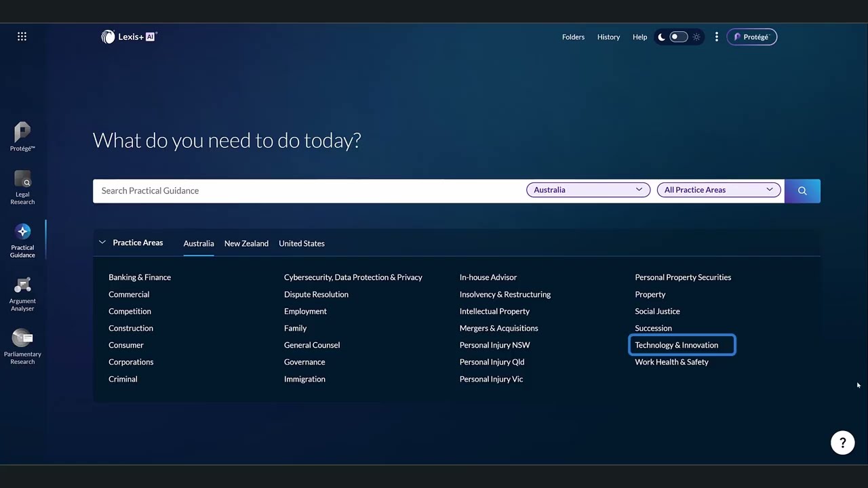Open Employment practice area
868x488 pixels.
pos(305,311)
